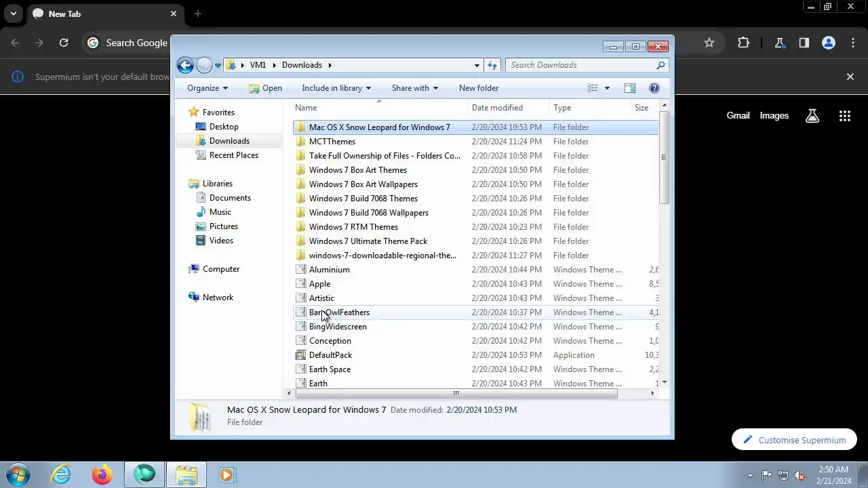The height and width of the screenshot is (488, 868).
Task: Click the VM1 breadcrumb in address bar
Action: (x=258, y=65)
